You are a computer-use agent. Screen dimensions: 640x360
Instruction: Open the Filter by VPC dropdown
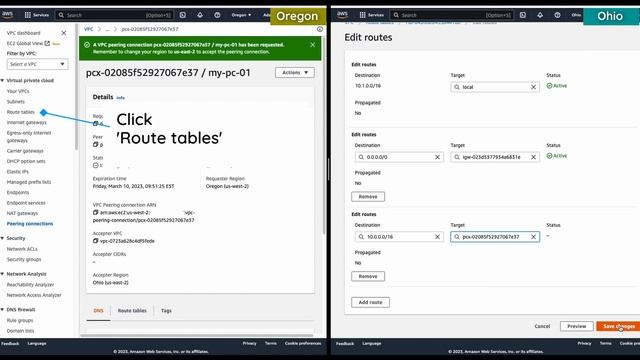pos(38,64)
